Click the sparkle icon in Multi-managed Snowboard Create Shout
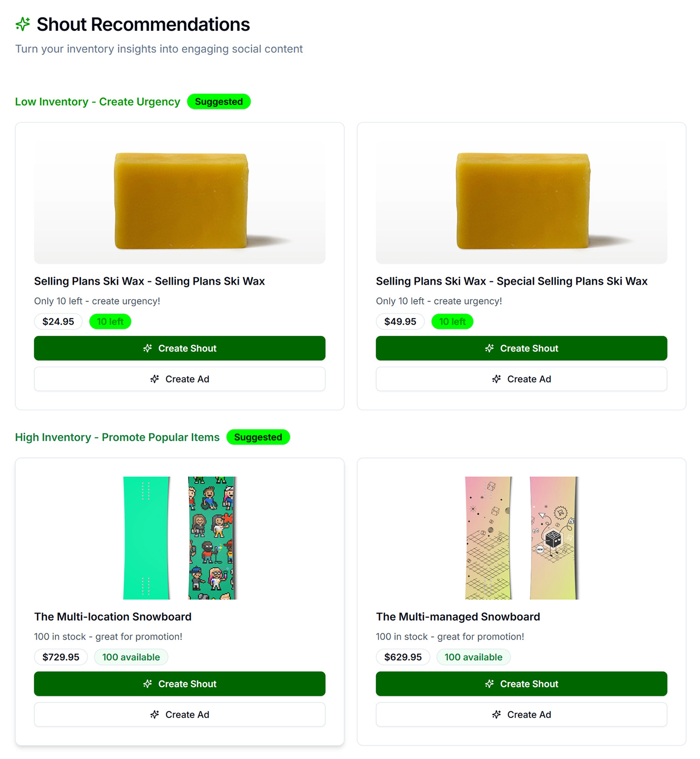 tap(489, 684)
